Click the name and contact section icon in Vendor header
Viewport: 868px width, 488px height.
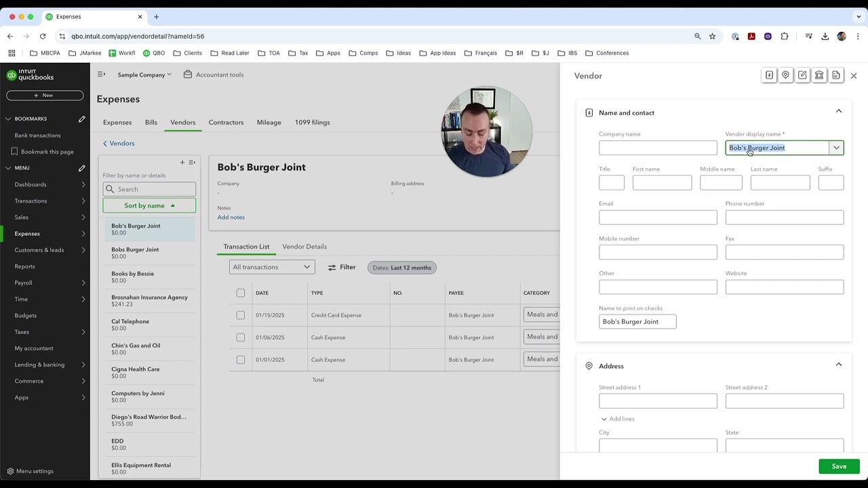coord(769,75)
